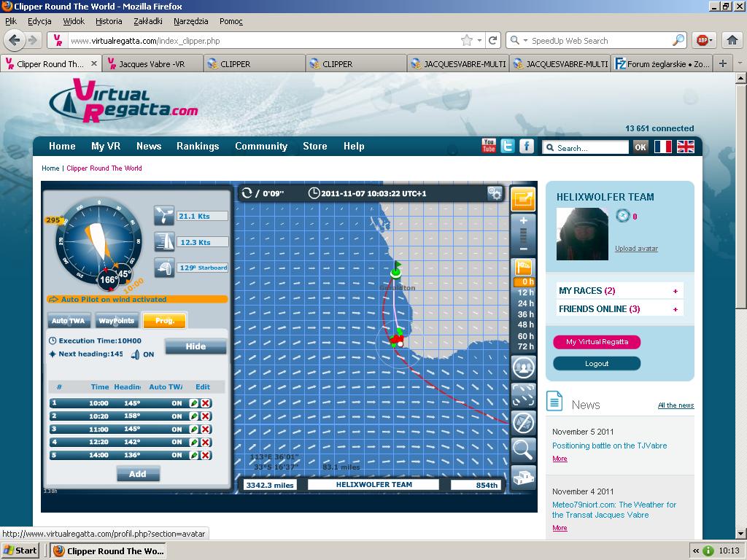Switch to the WayPoints tab
747x560 pixels.
click(116, 321)
